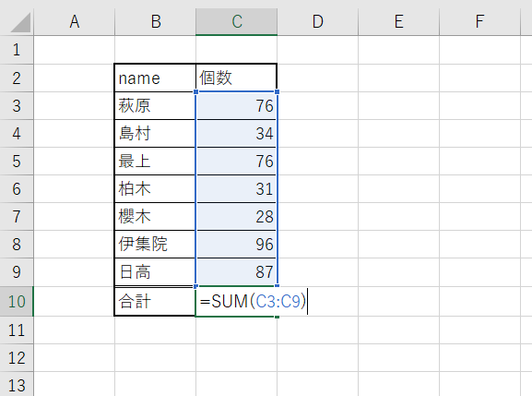Click the 個数 header cell
The height and width of the screenshot is (396, 532).
(236, 78)
